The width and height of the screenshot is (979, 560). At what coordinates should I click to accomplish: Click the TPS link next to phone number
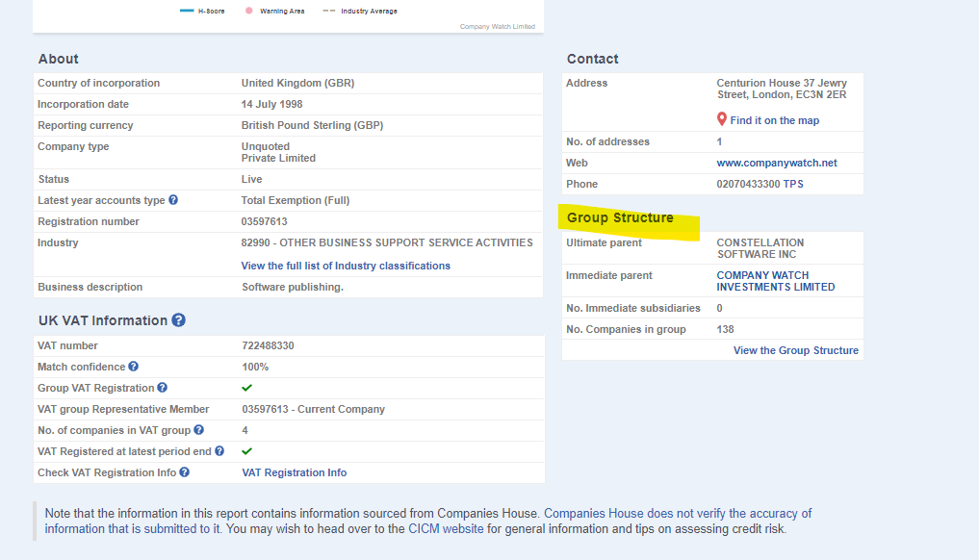click(793, 184)
